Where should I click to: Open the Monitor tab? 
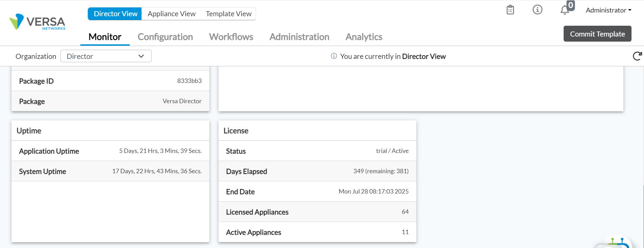pos(105,37)
